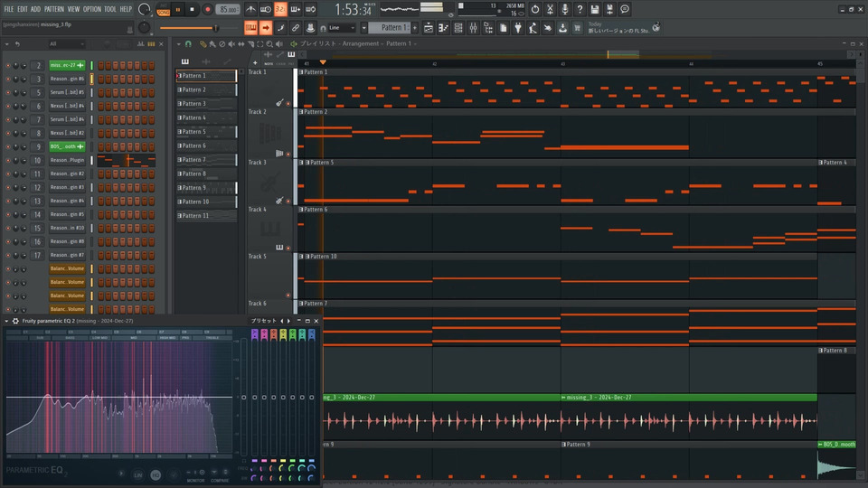
Task: Open the Browser view button
Action: point(488,28)
